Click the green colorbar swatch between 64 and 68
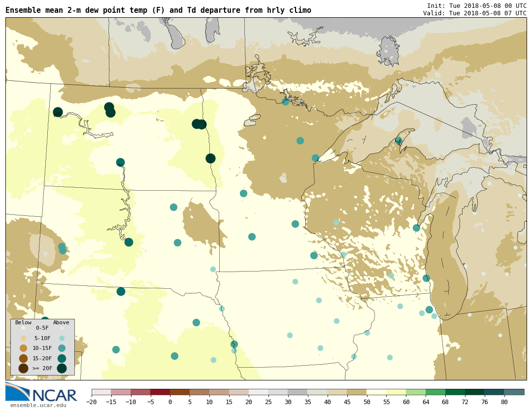 (x=436, y=392)
